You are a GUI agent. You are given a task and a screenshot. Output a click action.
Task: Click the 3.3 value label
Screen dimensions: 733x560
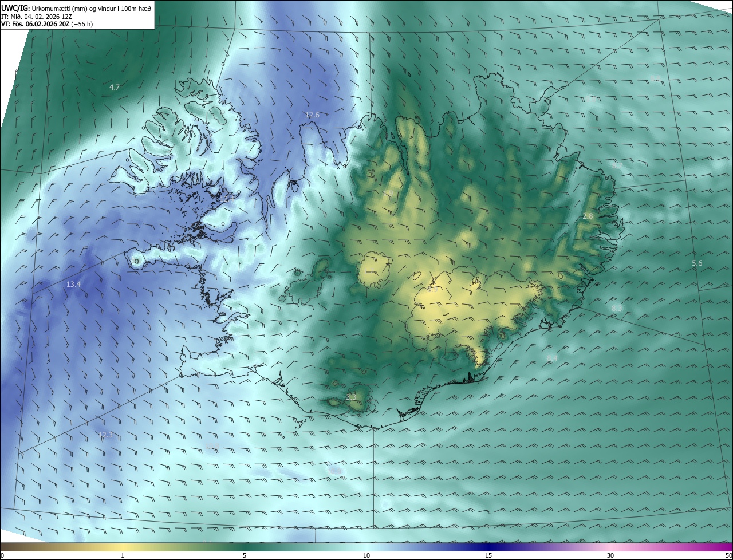351,397
